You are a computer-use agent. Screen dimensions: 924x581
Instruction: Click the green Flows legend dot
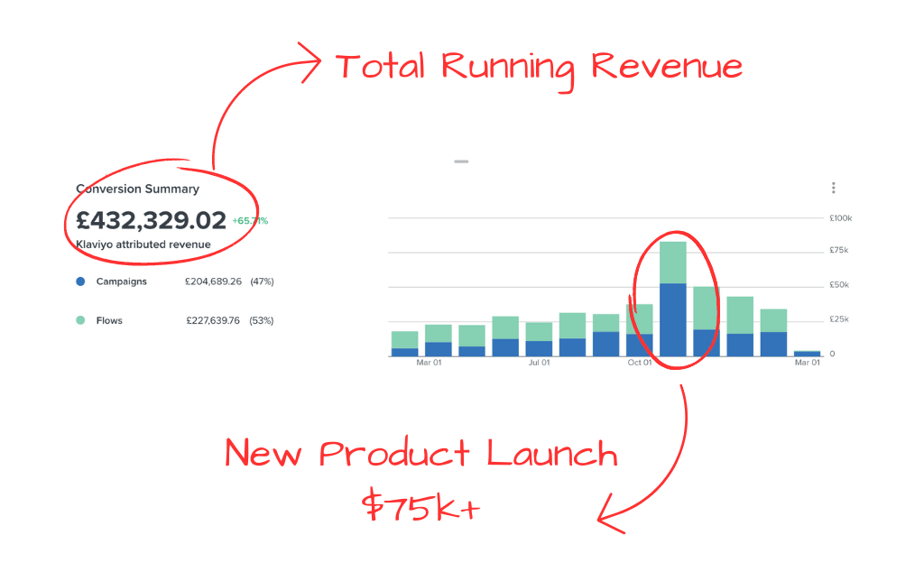81,320
